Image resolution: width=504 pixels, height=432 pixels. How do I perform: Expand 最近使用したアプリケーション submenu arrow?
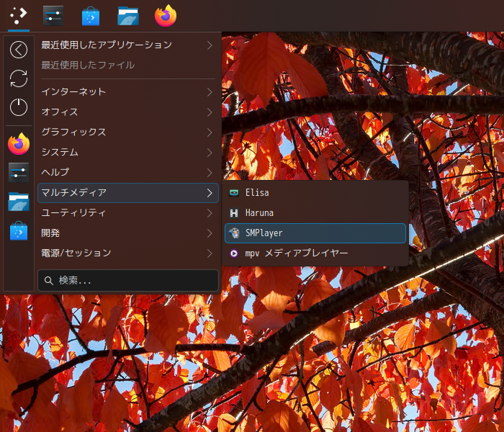pos(210,45)
